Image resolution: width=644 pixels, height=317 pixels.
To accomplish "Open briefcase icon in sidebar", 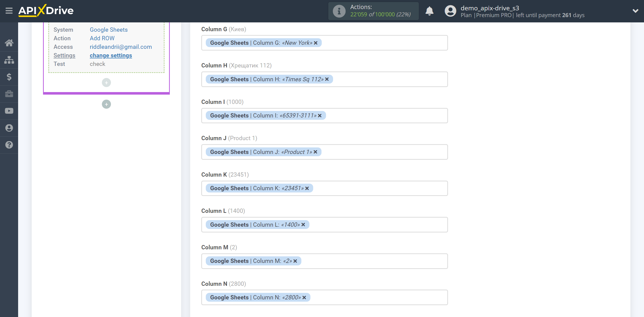I will coord(9,94).
